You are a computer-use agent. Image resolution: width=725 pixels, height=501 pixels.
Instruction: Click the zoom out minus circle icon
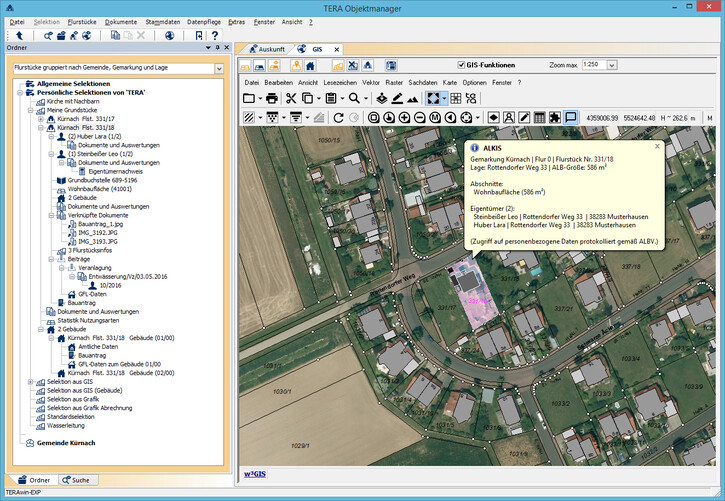(421, 117)
